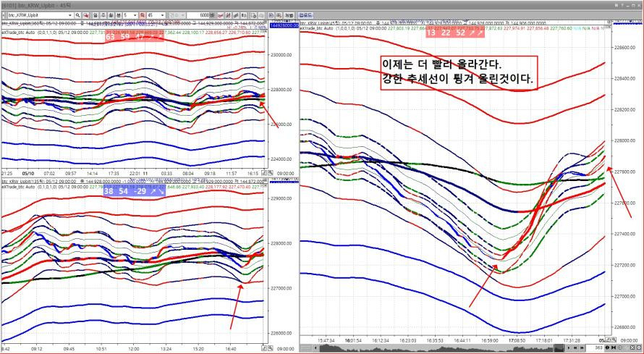
Task: Click the playback count field showing 363
Action: [x=595, y=347]
